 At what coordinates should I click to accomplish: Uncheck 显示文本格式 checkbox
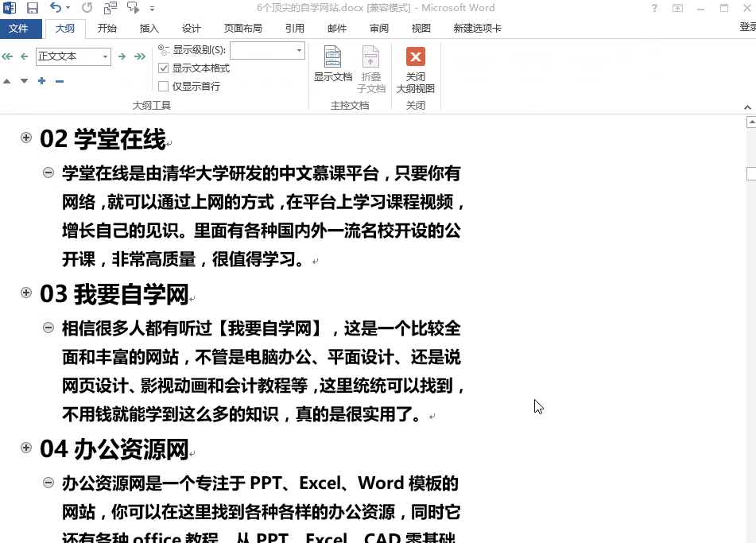[164, 68]
